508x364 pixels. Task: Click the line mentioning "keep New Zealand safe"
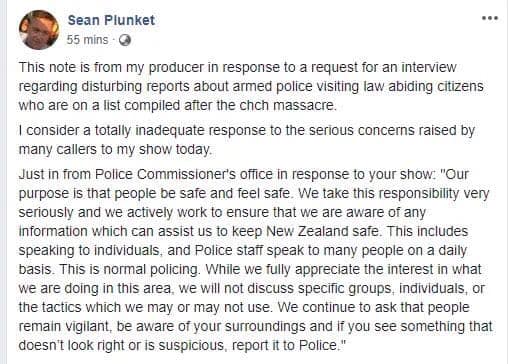243,231
